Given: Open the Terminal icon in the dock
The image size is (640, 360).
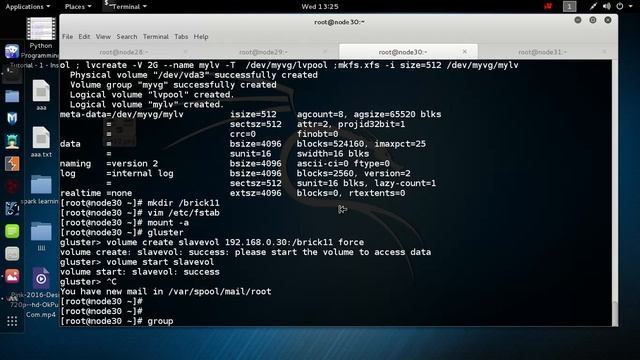Looking at the screenshot, I should pyautogui.click(x=12, y=75).
